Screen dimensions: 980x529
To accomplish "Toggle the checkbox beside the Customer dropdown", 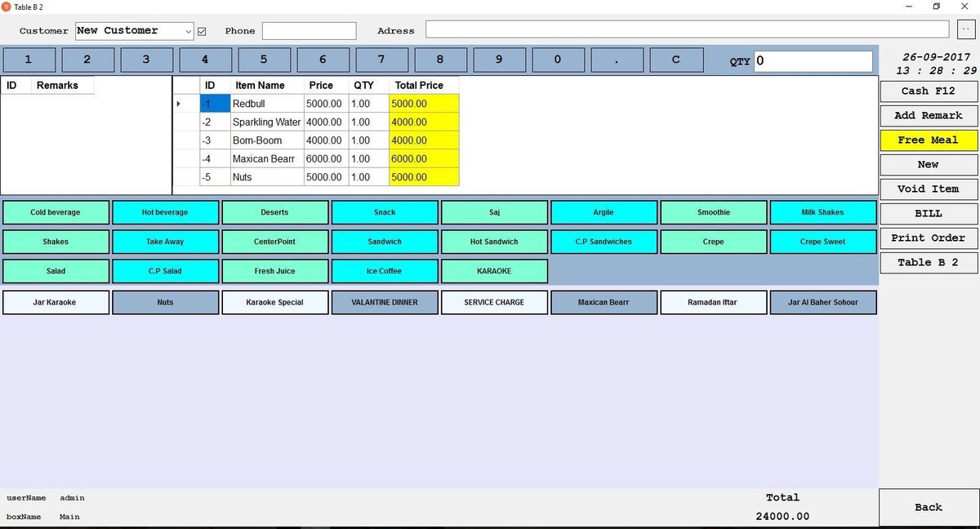I will pos(202,31).
